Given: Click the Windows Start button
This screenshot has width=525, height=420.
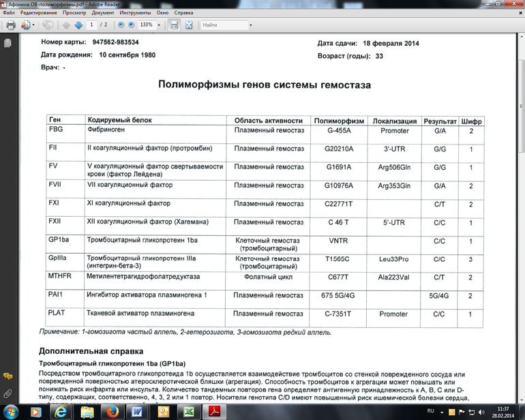Looking at the screenshot, I should coord(12,411).
